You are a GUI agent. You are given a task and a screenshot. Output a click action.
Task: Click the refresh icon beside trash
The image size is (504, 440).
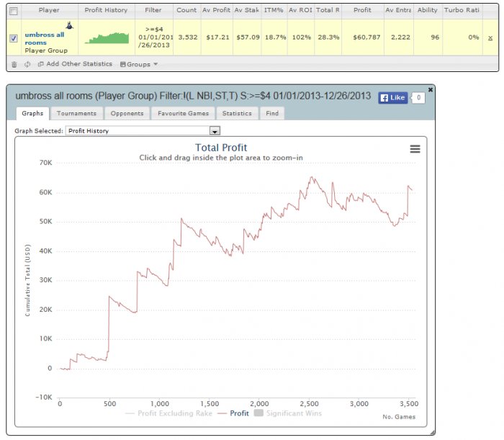(x=27, y=64)
